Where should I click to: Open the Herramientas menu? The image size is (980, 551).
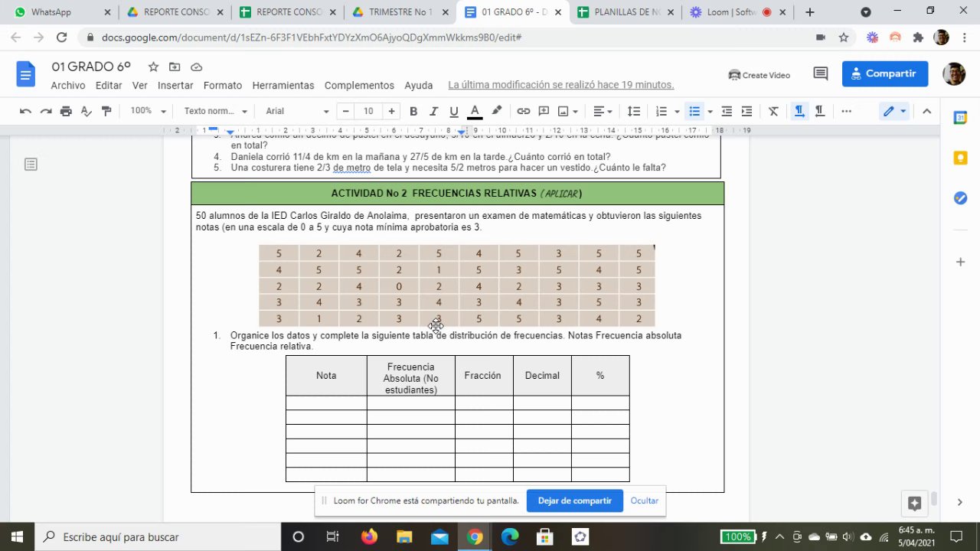(x=283, y=85)
